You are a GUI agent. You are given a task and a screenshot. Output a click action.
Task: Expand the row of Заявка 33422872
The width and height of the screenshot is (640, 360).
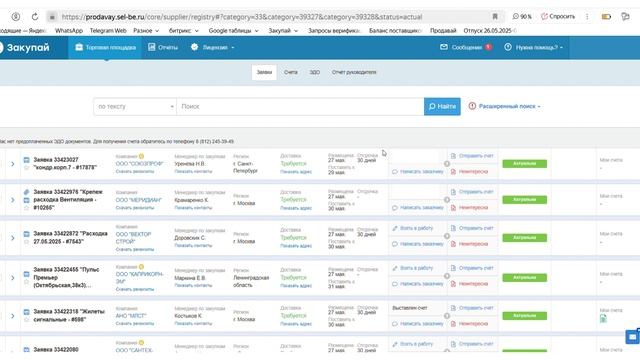click(x=13, y=238)
